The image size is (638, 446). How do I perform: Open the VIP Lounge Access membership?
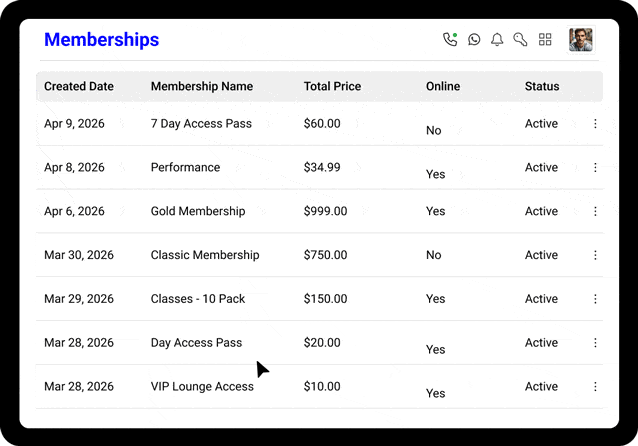point(201,387)
